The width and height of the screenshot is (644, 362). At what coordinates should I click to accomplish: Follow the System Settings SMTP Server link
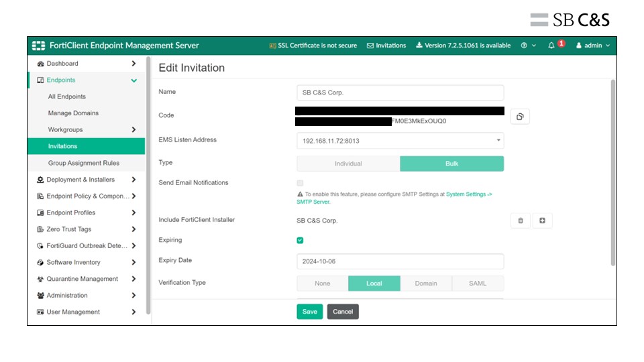click(x=394, y=198)
